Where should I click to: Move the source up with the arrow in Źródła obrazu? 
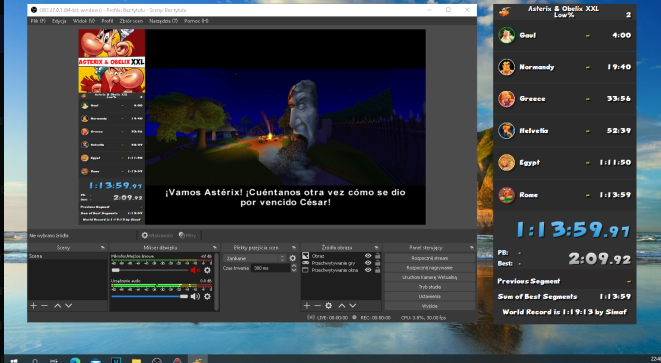click(x=342, y=306)
